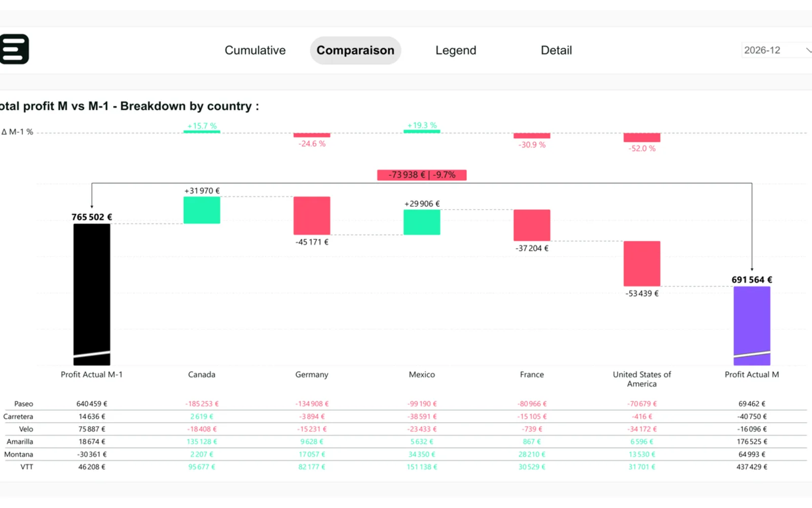Click the purple Profit Actual M bar
Viewport: 812px width, 508px height.
(x=752, y=326)
